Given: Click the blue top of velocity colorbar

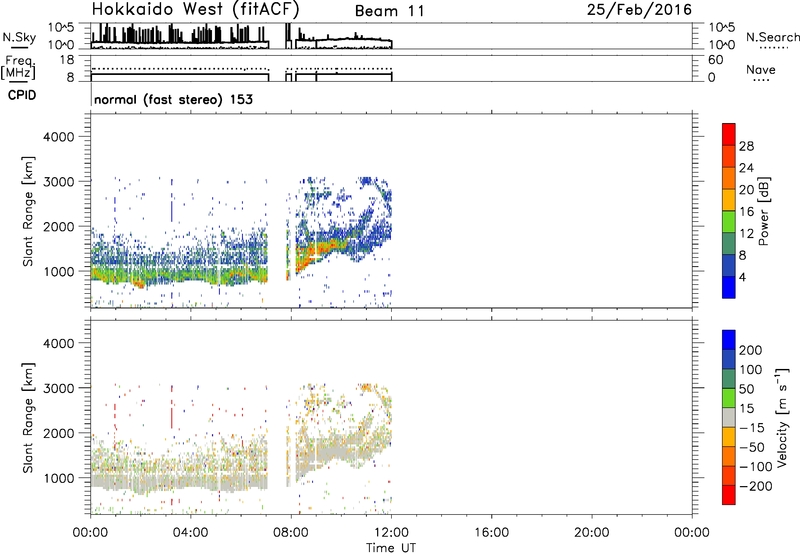Looking at the screenshot, I should [x=729, y=340].
